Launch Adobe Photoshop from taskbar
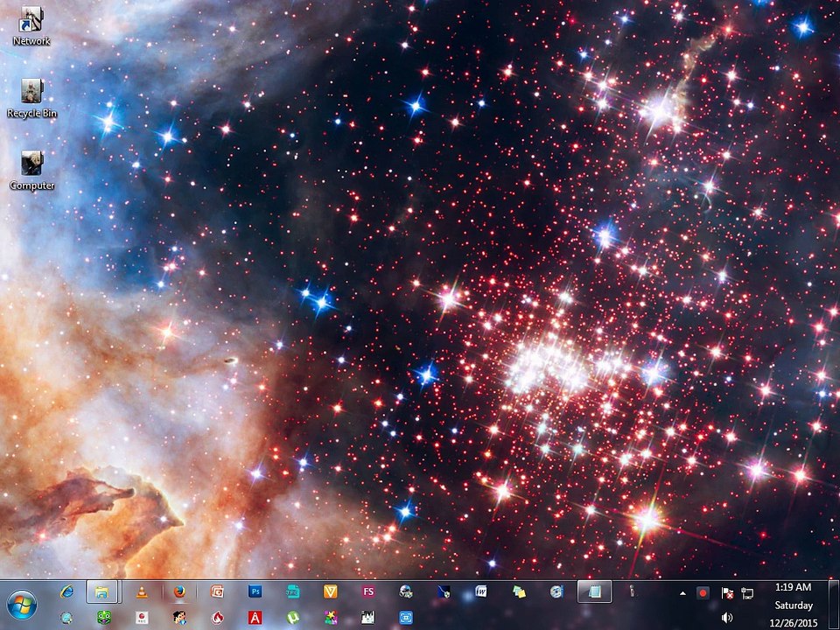840x630 pixels. coord(255,591)
